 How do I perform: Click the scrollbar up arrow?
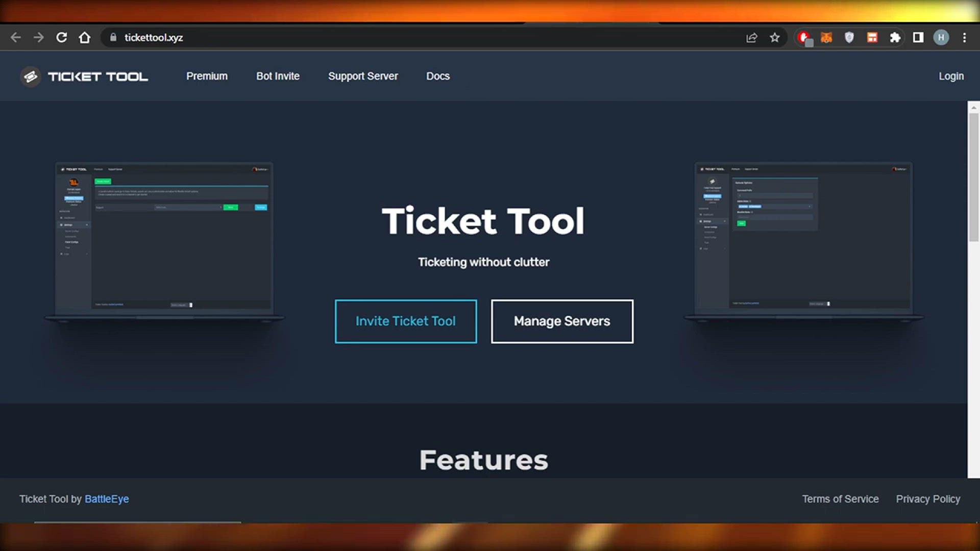(x=974, y=107)
